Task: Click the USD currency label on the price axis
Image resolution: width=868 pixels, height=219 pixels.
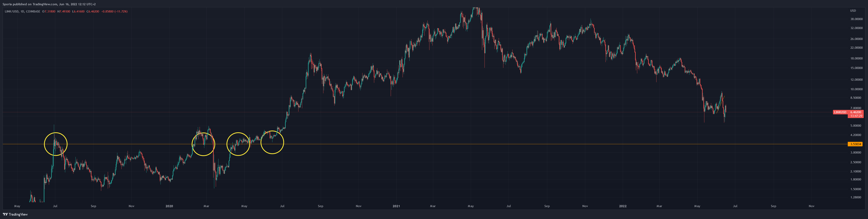Action: pyautogui.click(x=853, y=11)
